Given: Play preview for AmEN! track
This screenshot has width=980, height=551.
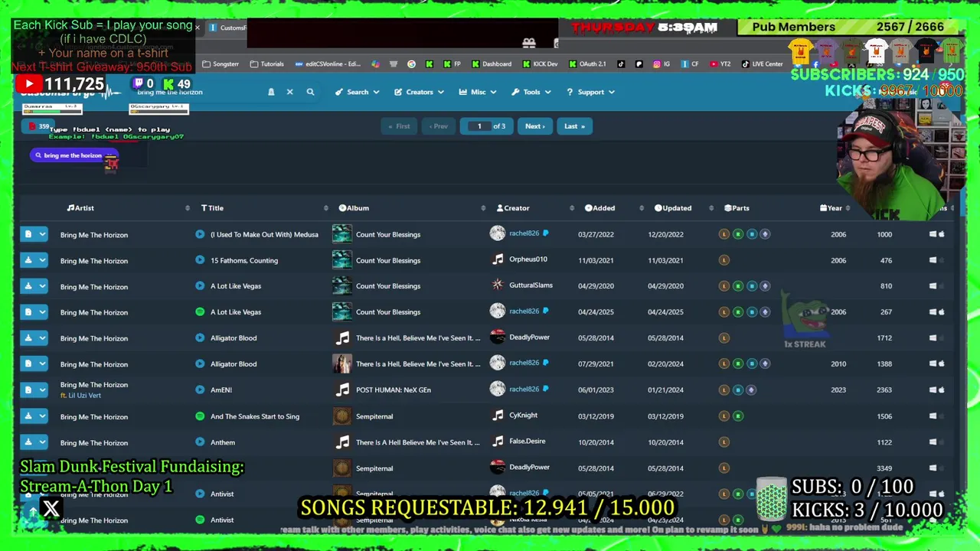Looking at the screenshot, I should [200, 390].
